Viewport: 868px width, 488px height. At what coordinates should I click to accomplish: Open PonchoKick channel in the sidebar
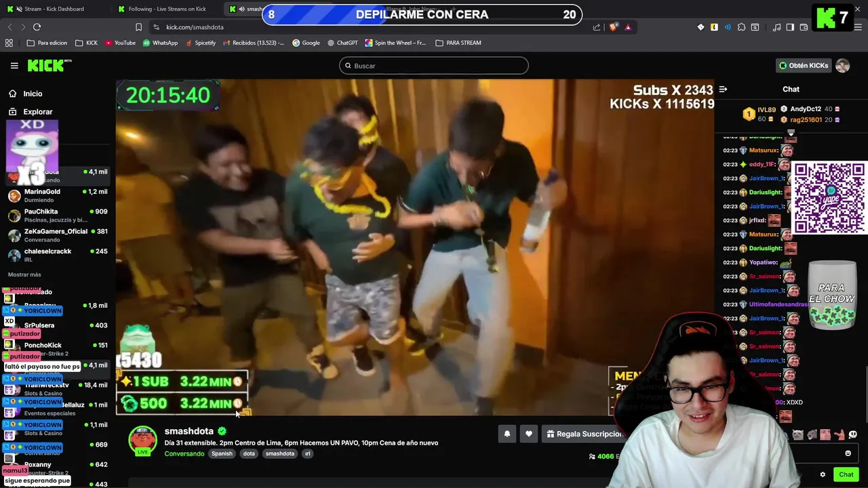pyautogui.click(x=58, y=348)
